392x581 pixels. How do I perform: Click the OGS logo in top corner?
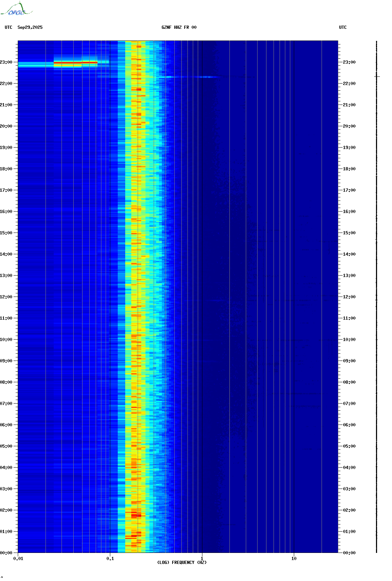16,9
